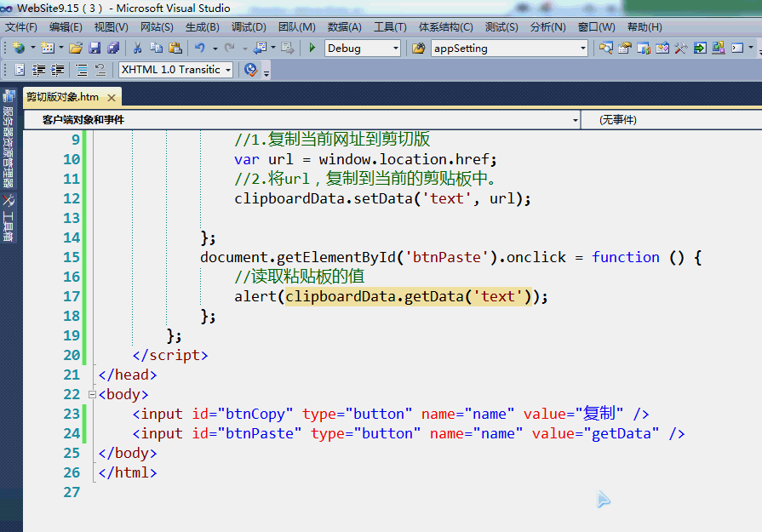The height and width of the screenshot is (532, 762).
Task: Place cursor on the alert clipboardData.getData line
Action: click(390, 296)
